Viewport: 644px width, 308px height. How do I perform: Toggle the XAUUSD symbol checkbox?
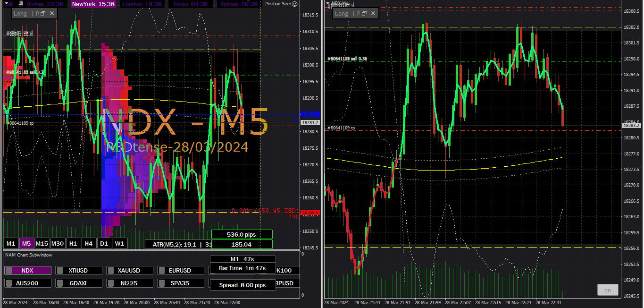[x=111, y=271]
